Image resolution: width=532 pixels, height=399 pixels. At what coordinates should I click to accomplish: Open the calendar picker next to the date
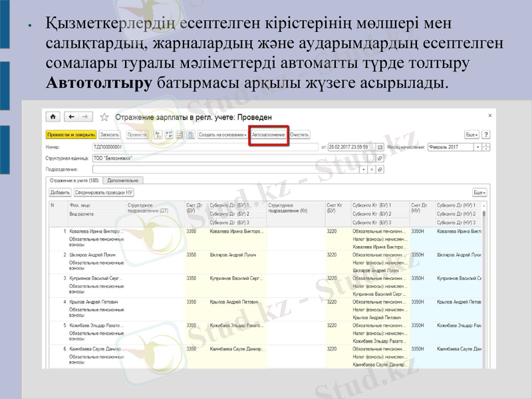[380, 147]
